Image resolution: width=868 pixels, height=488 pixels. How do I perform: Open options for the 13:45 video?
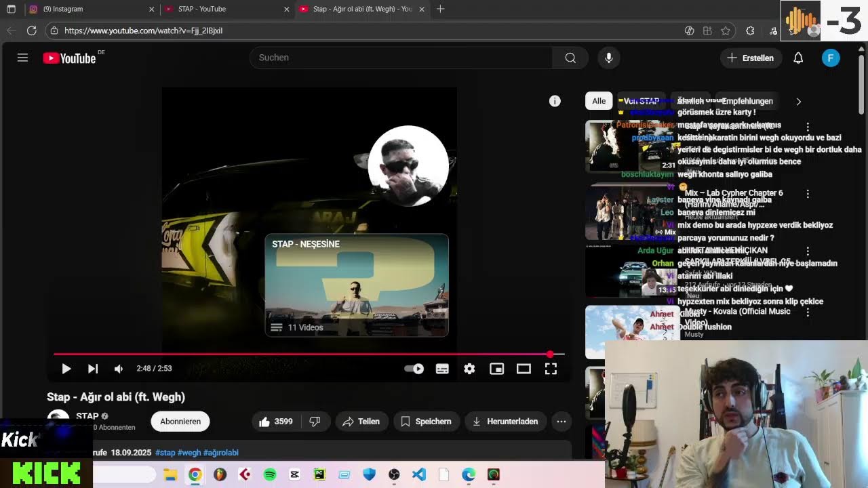pyautogui.click(x=808, y=251)
